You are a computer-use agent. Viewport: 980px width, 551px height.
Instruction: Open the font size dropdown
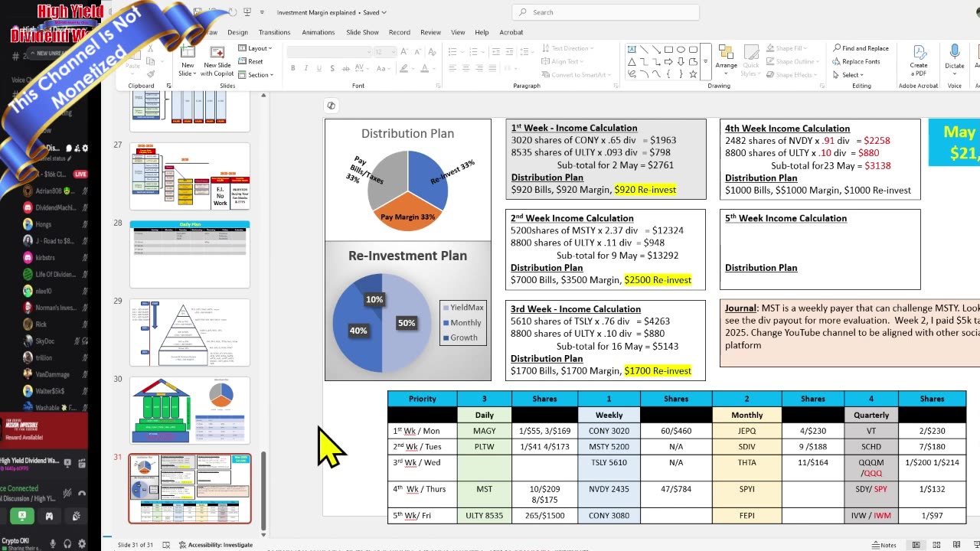pos(384,52)
